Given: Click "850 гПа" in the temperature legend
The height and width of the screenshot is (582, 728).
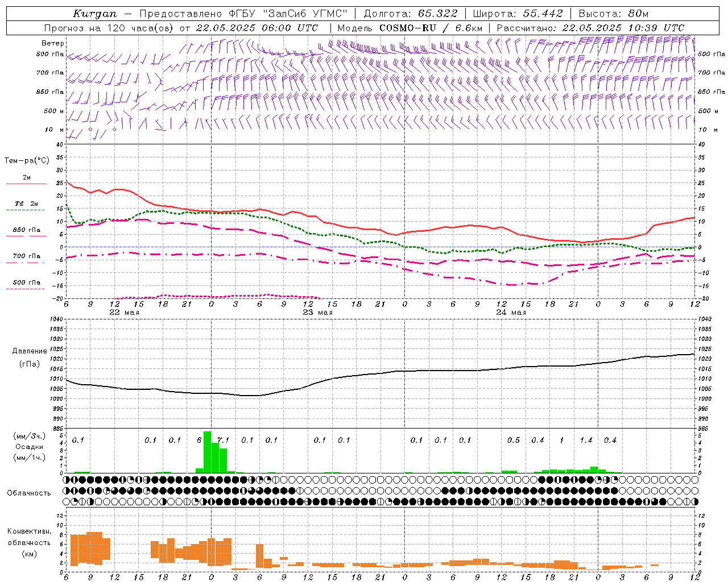Looking at the screenshot, I should tap(27, 230).
